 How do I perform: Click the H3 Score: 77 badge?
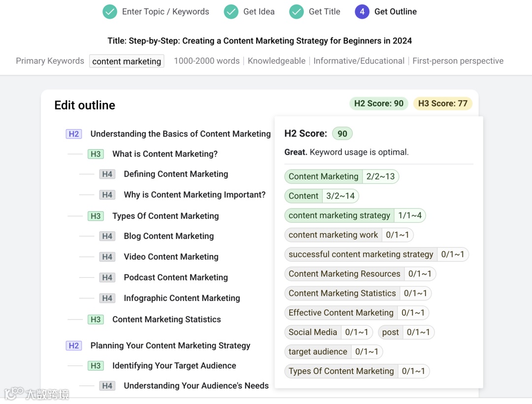coord(442,103)
